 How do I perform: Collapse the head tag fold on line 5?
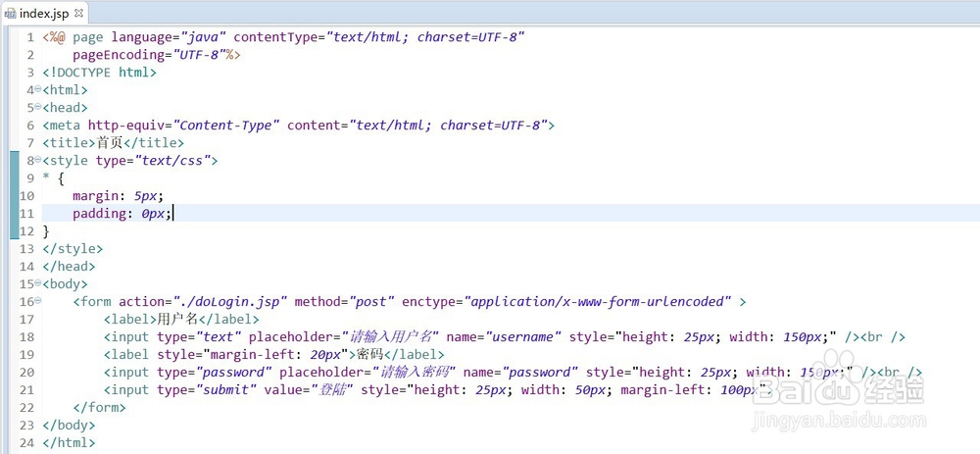39,106
